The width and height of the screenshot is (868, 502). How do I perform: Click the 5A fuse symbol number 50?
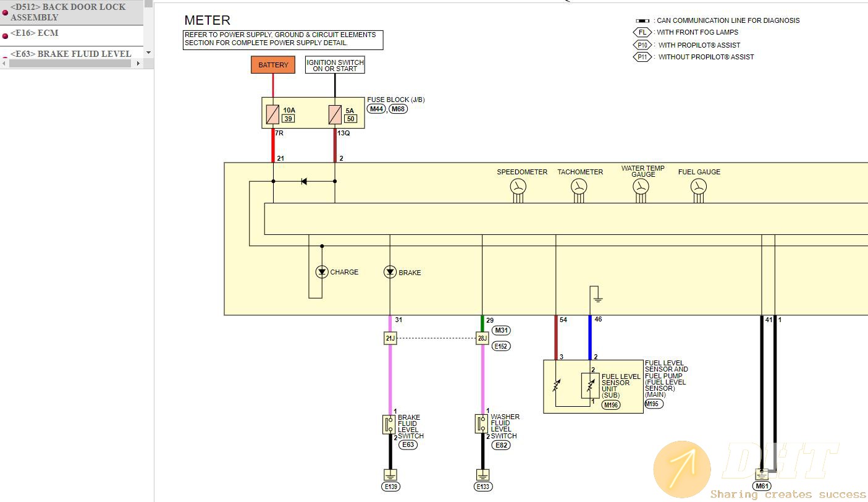[335, 114]
